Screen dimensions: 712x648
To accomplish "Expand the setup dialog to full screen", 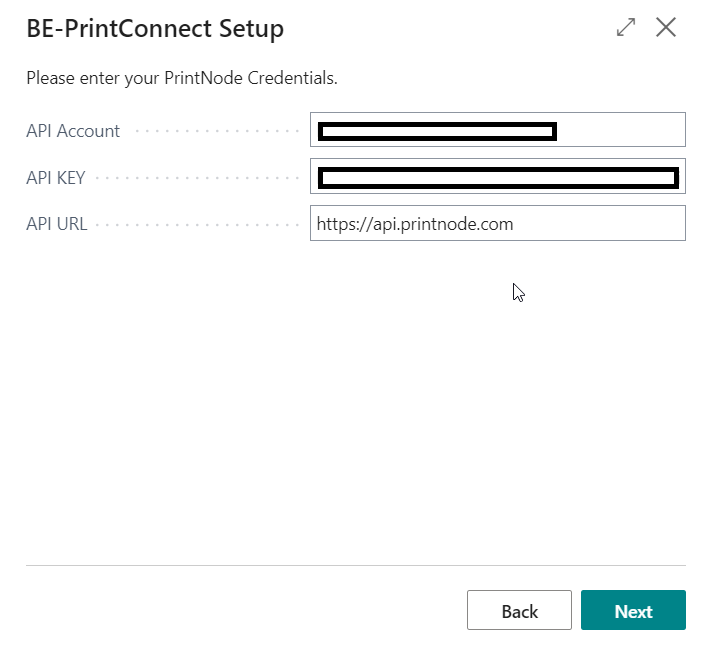I will tap(626, 27).
